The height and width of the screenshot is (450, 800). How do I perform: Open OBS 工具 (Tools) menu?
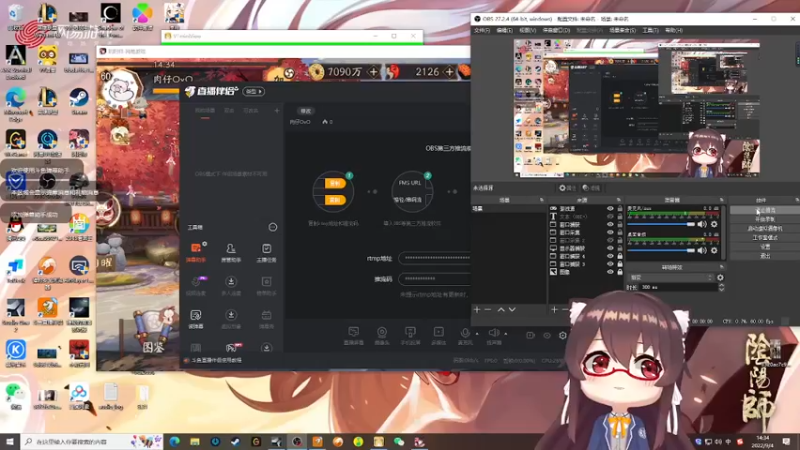coord(650,30)
